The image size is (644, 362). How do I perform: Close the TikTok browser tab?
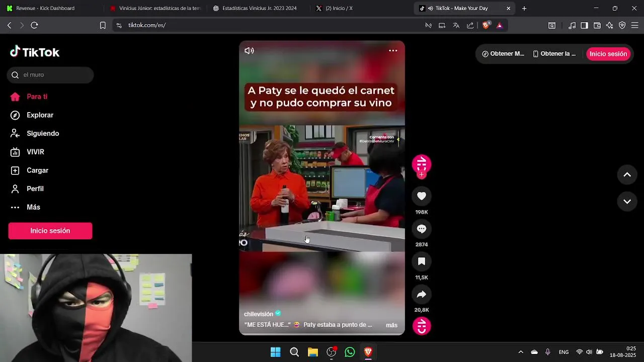pyautogui.click(x=508, y=8)
